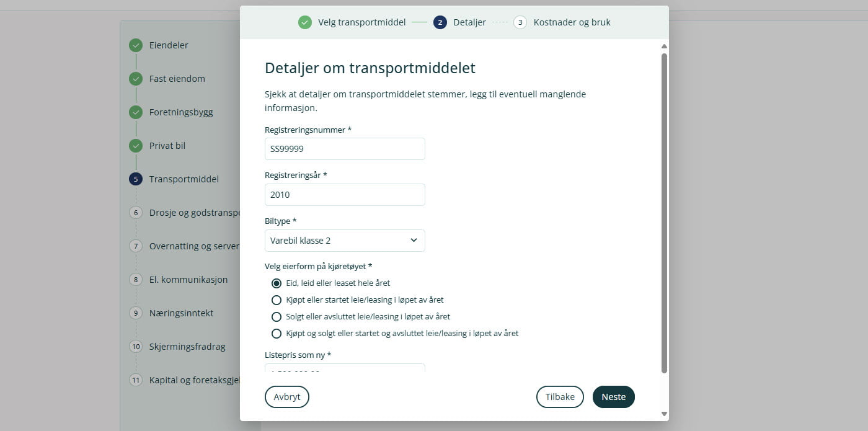This screenshot has height=431, width=868.
Task: Click the Registreringsnummer input field
Action: pyautogui.click(x=345, y=149)
